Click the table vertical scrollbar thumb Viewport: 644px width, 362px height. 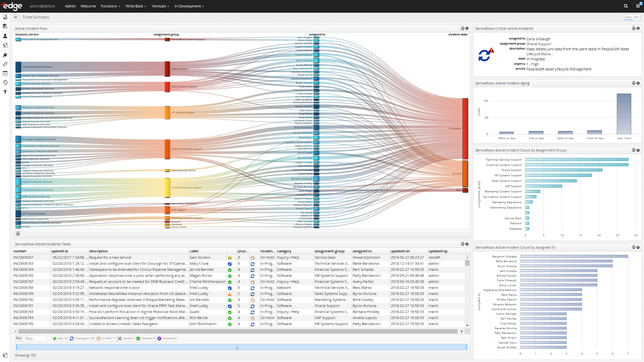click(467, 263)
